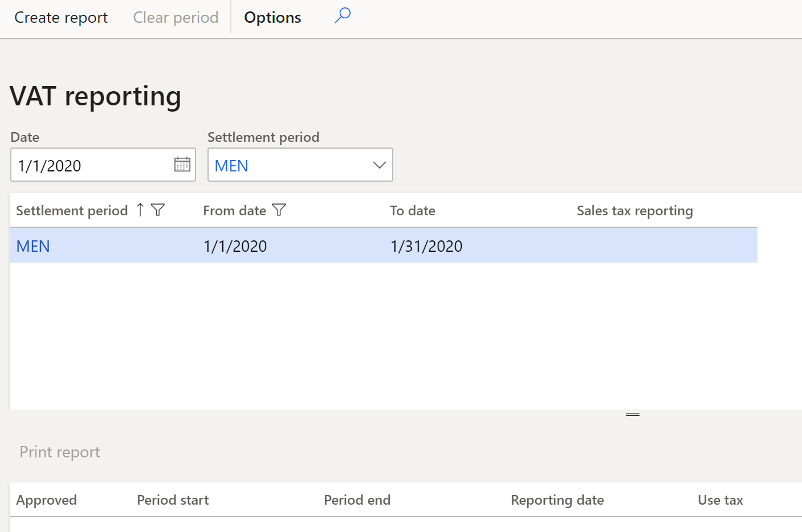Click the To date column header
The image size is (802, 532).
[x=412, y=210]
